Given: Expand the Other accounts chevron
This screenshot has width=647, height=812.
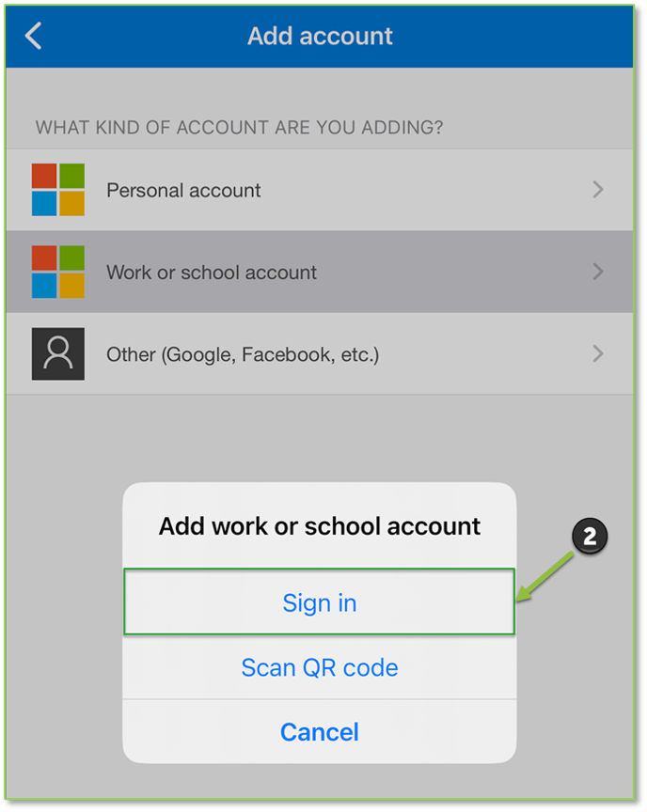Looking at the screenshot, I should click(598, 353).
